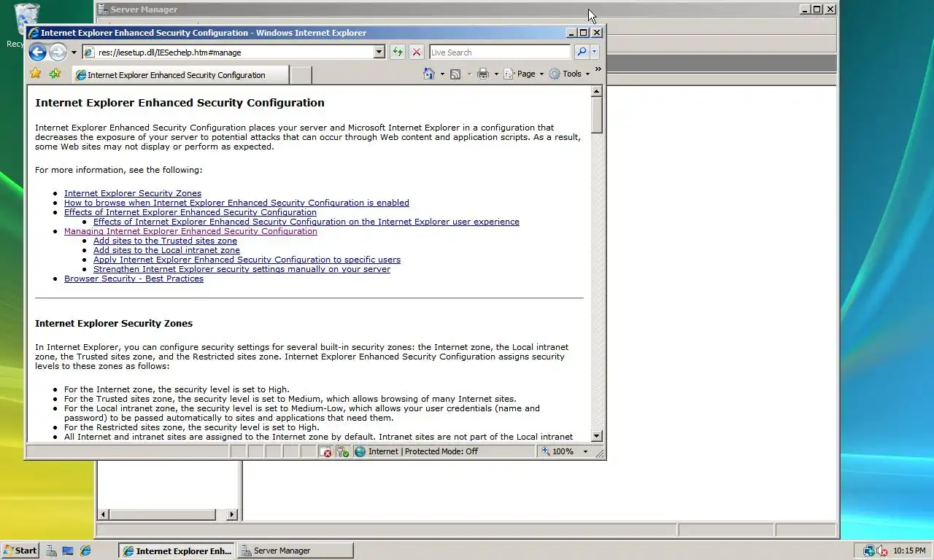Viewport: 934px width, 560px height.
Task: Open the recent pages dropdown beside Forward
Action: coord(74,52)
